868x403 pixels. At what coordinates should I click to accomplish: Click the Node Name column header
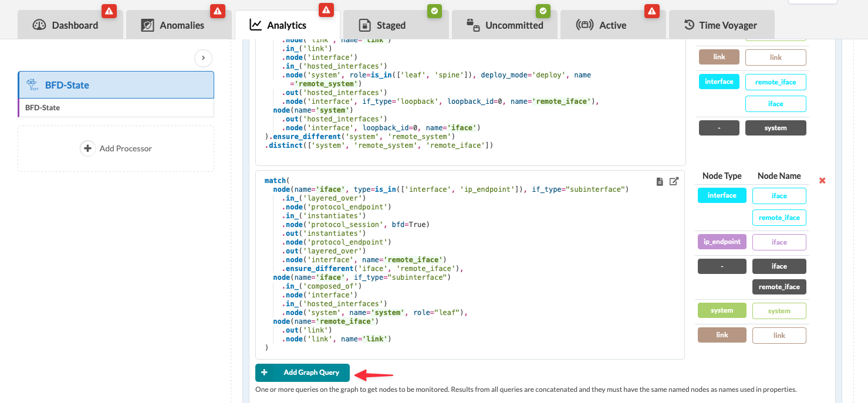[x=779, y=176]
